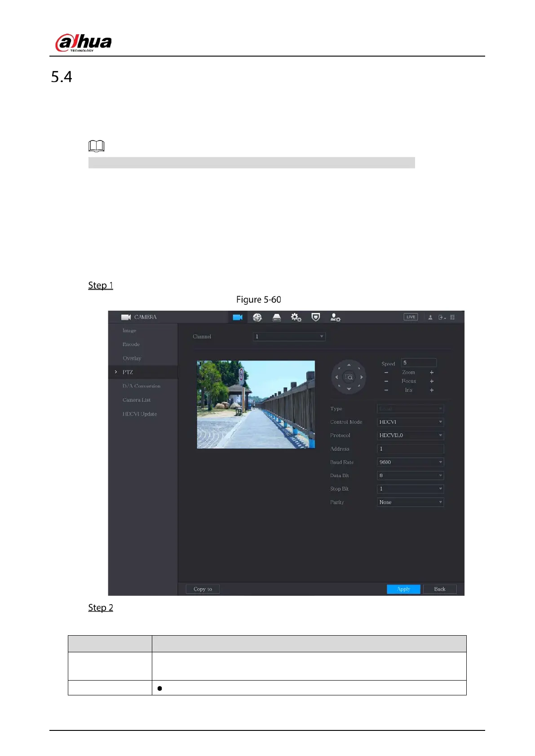Screen dimensions: 535x756
Task: Click the user profile icon
Action: tap(430, 317)
